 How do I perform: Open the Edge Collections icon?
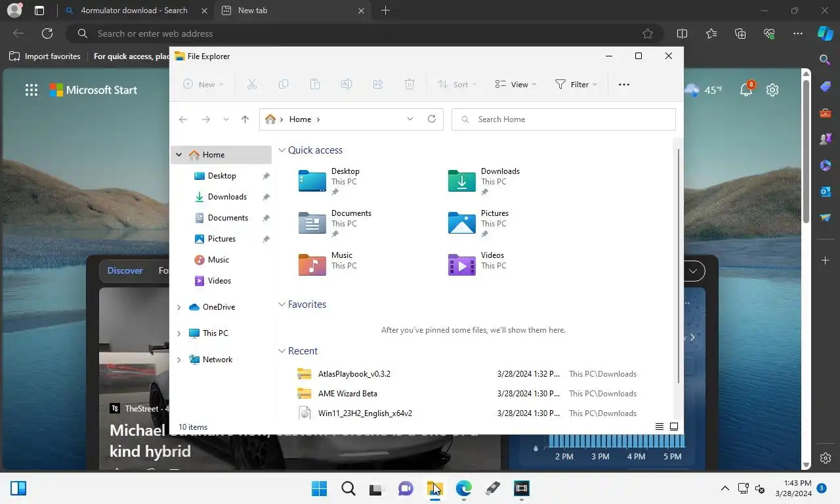740,33
